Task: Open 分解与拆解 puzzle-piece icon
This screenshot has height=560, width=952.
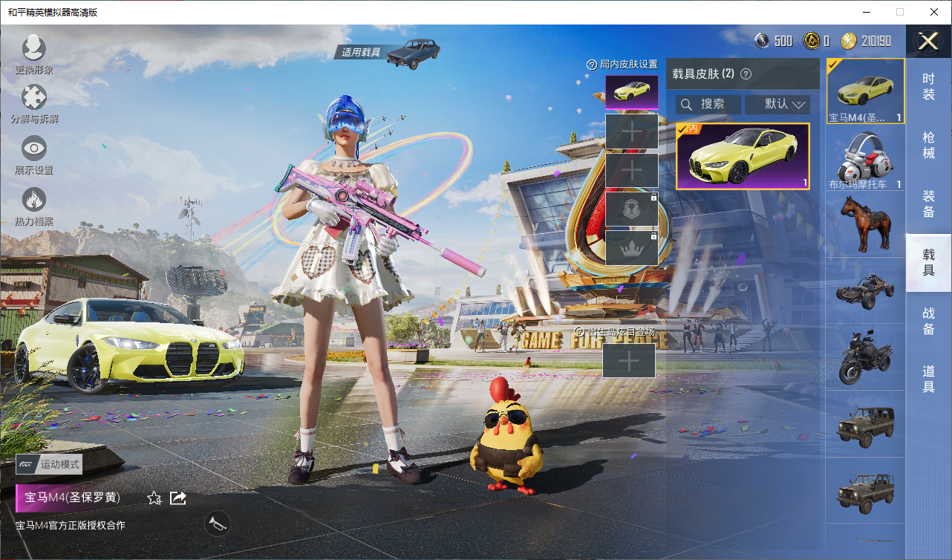Action: coord(33,97)
